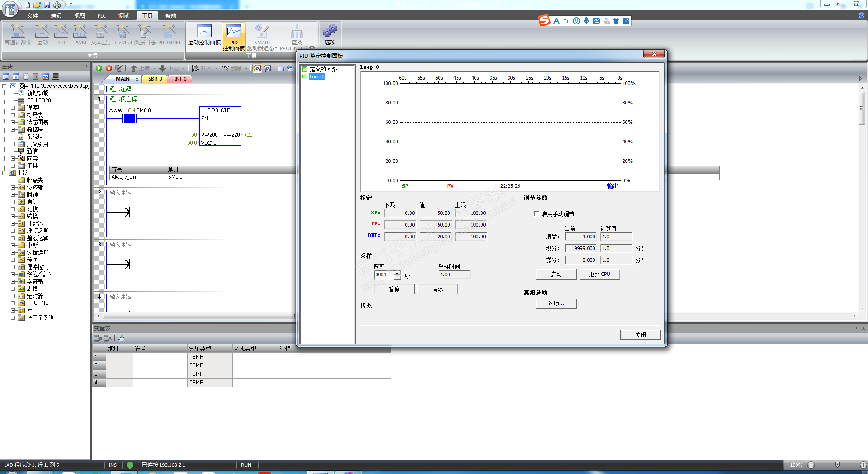Viewport: 868px width, 474px height.
Task: Switch to the INT_0 editor tab
Action: (180, 79)
